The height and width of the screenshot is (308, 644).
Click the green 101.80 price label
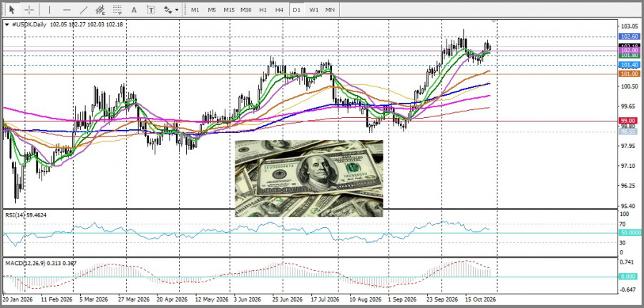click(629, 55)
